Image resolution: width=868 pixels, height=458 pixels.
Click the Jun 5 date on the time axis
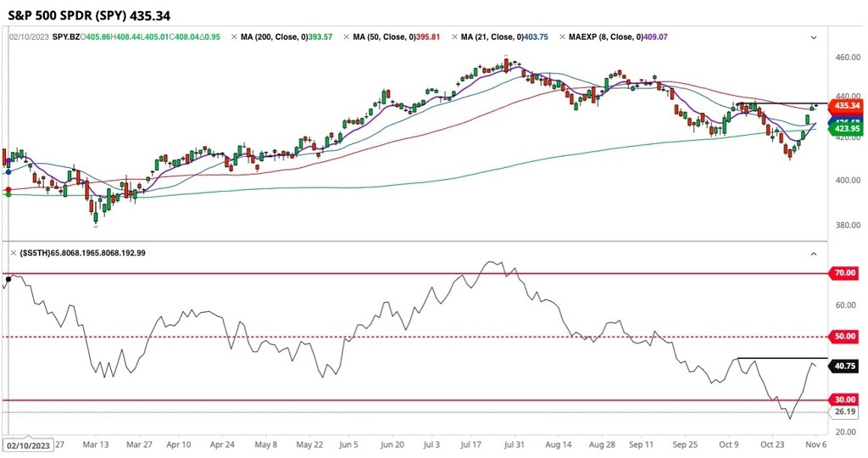348,444
